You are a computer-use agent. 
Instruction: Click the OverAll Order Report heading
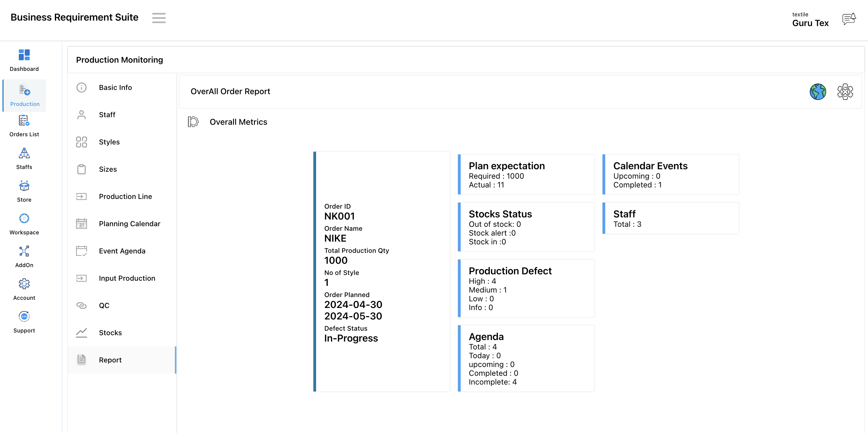tap(230, 91)
